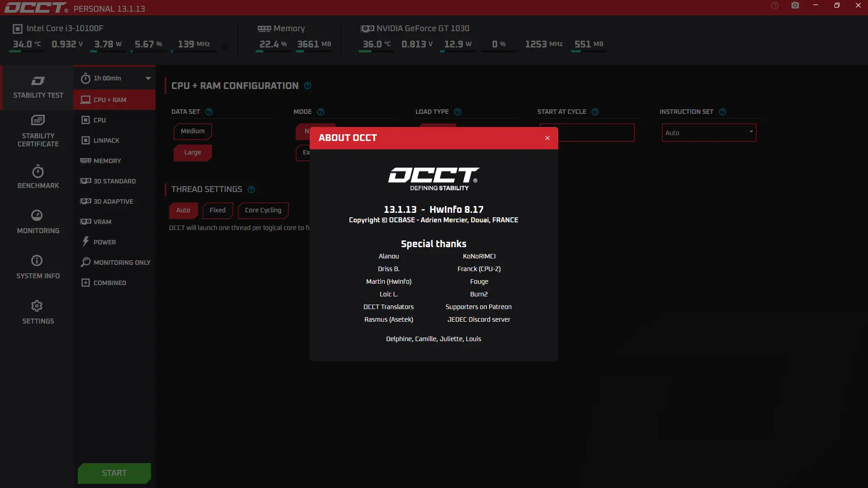The image size is (868, 488).
Task: Click the screenshot camera icon in title bar
Action: [795, 5]
